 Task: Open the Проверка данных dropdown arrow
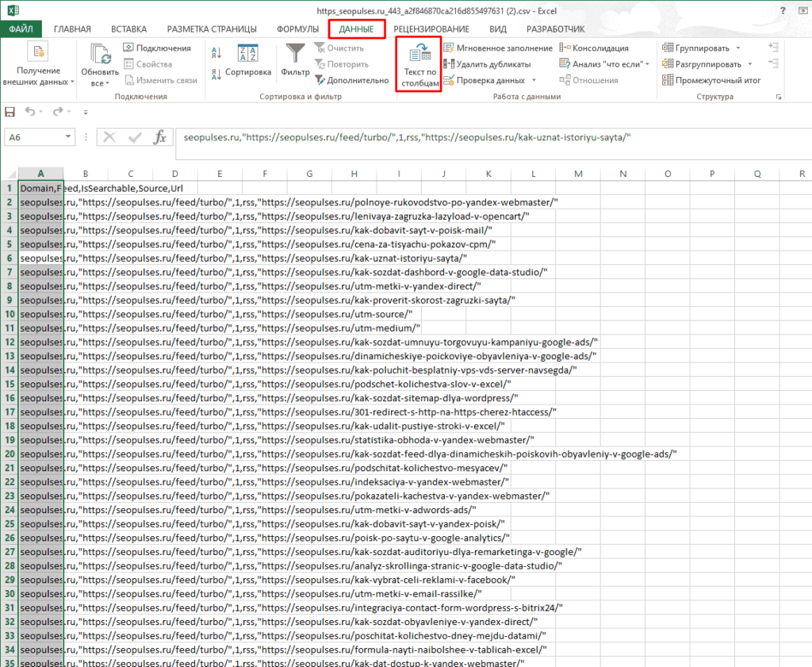(534, 80)
